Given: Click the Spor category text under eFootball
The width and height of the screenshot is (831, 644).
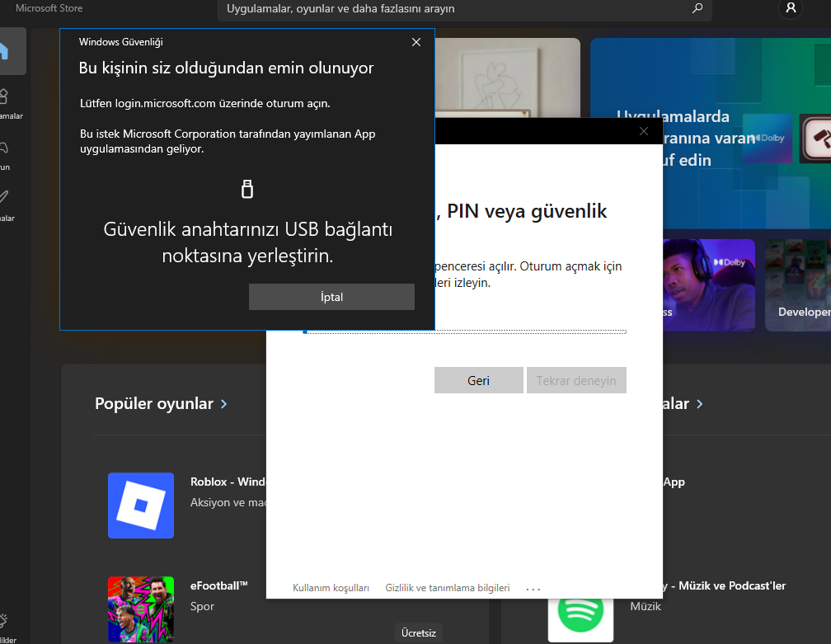Looking at the screenshot, I should pyautogui.click(x=202, y=606).
